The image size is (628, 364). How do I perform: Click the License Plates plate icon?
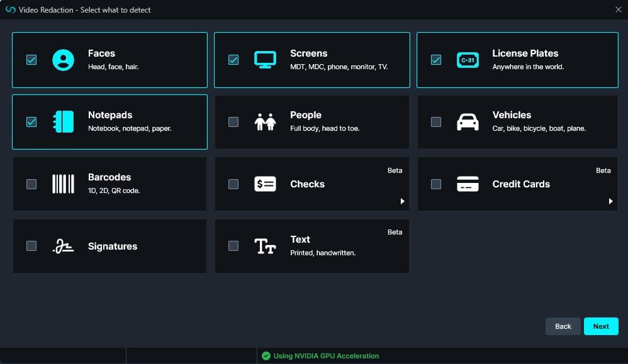(468, 60)
